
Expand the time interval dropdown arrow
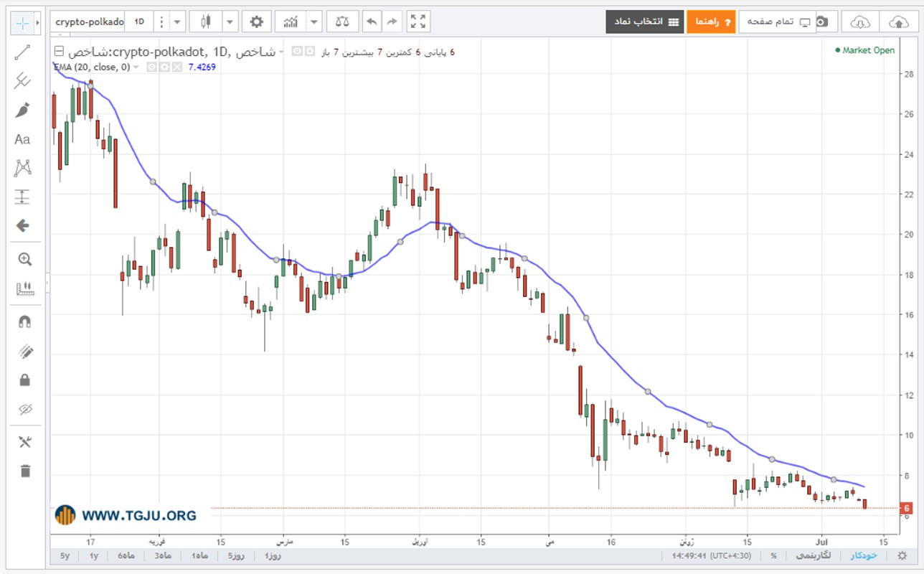click(x=178, y=22)
